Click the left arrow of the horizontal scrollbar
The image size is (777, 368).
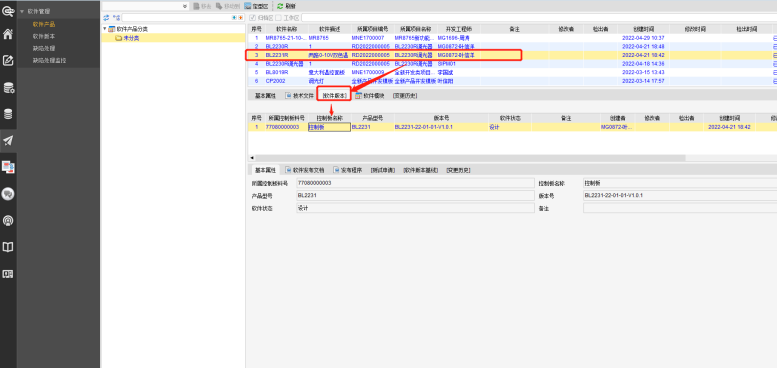[252, 158]
